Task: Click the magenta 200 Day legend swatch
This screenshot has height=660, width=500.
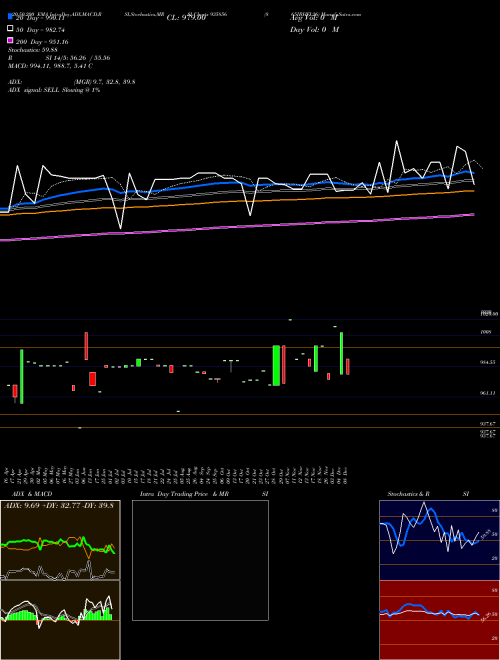Action: coord(10,40)
